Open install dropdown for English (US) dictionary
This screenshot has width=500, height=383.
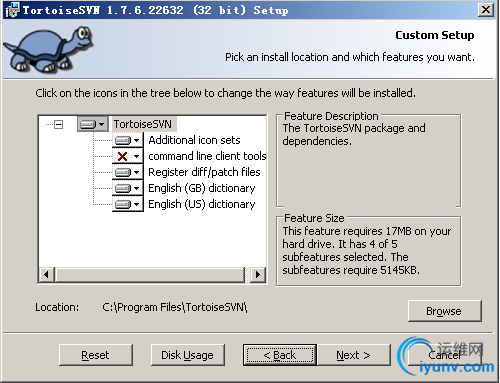[x=128, y=204]
